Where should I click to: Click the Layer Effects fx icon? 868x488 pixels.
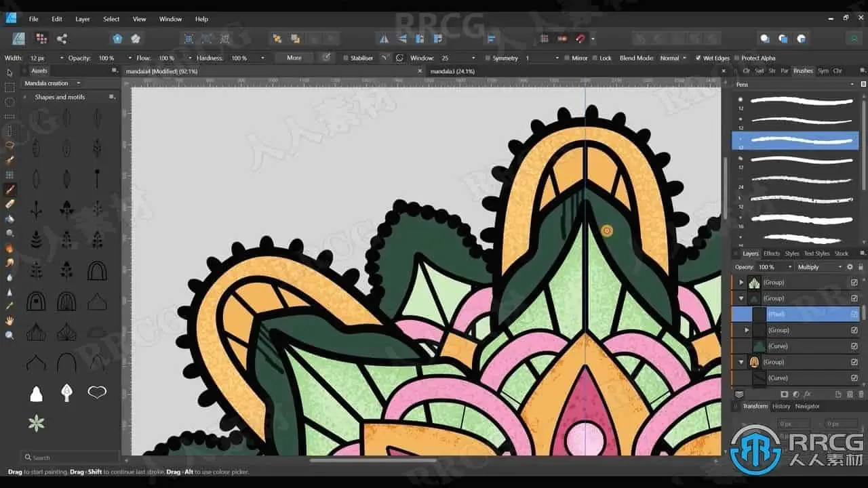pyautogui.click(x=808, y=394)
